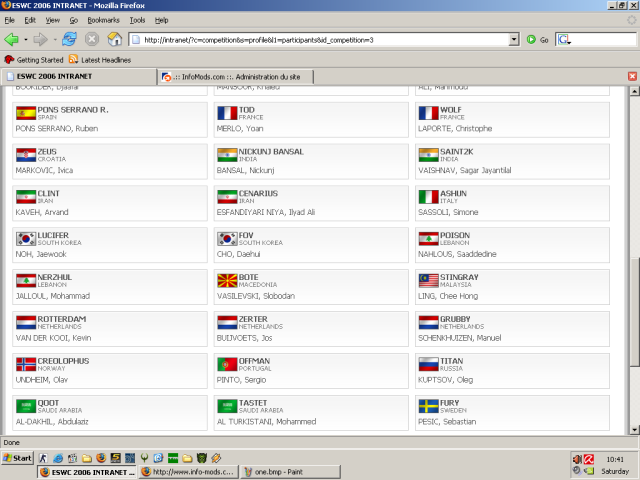Switch to the ESWC 2006 INTRANET tab
640x480 pixels.
click(x=79, y=76)
